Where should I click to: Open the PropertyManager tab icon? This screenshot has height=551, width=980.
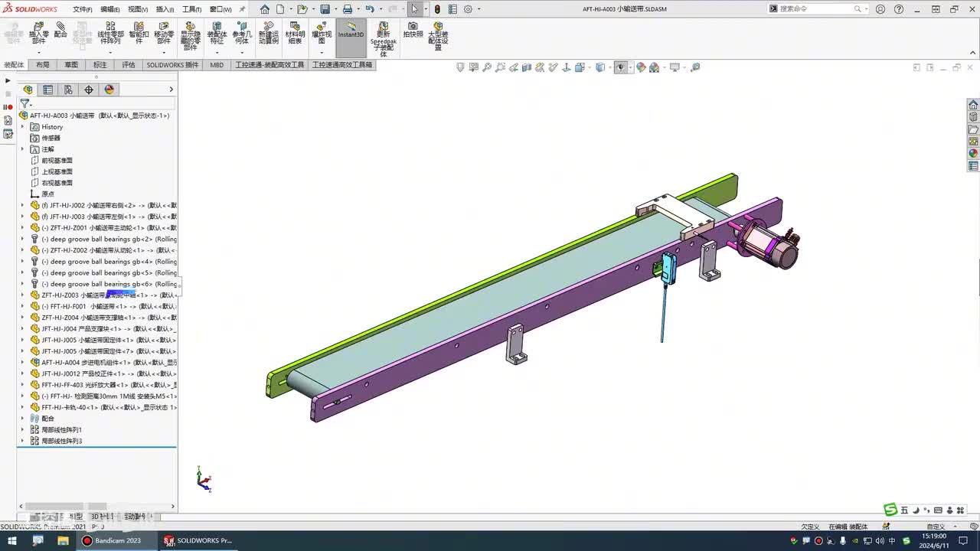click(x=47, y=90)
